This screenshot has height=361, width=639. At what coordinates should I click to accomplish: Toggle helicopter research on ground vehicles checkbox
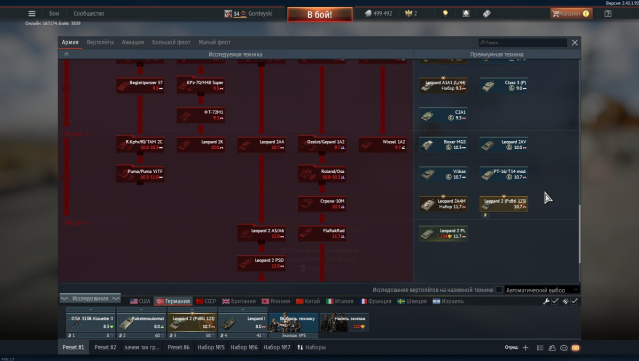[x=499, y=290]
